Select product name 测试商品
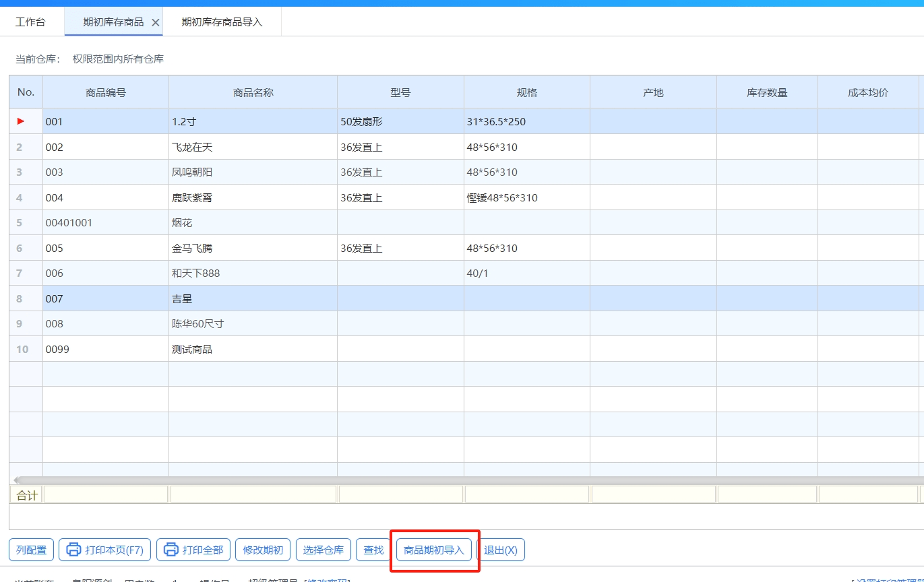The width and height of the screenshot is (924, 582). (x=253, y=349)
